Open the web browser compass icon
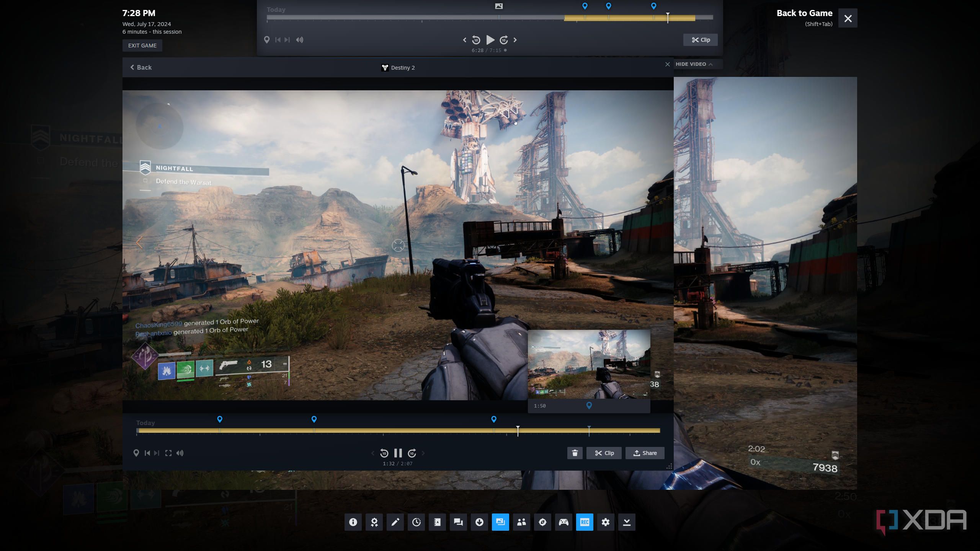The width and height of the screenshot is (980, 551). pyautogui.click(x=542, y=522)
